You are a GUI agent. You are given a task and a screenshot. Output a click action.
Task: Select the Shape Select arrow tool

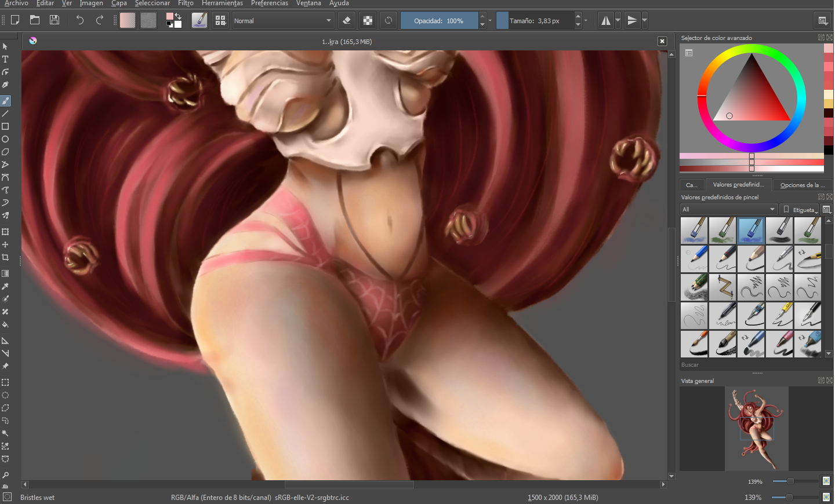point(5,46)
